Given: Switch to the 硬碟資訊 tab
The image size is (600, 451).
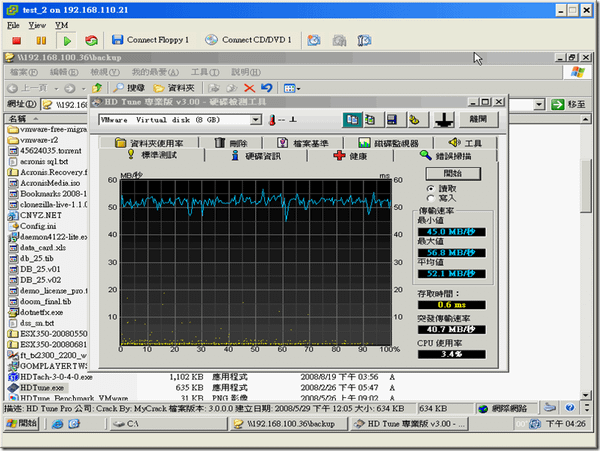Looking at the screenshot, I should 256,156.
